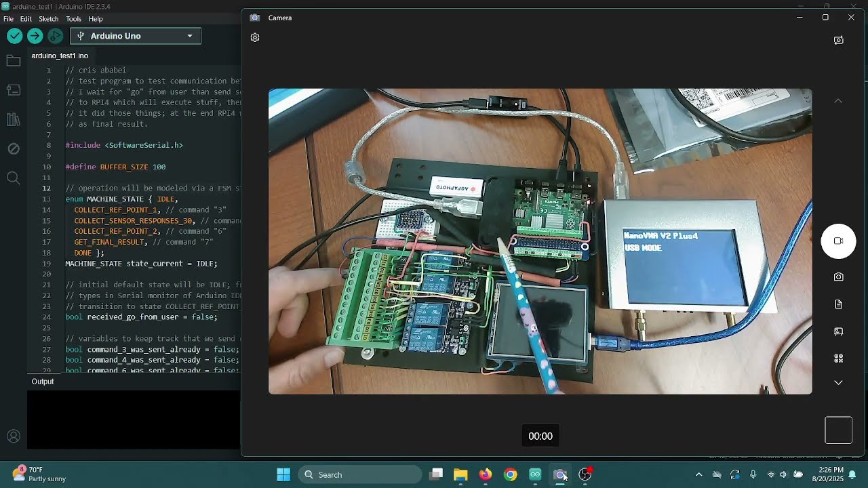The height and width of the screenshot is (488, 868).
Task: Open File Explorer from the taskbar
Action: point(460,474)
